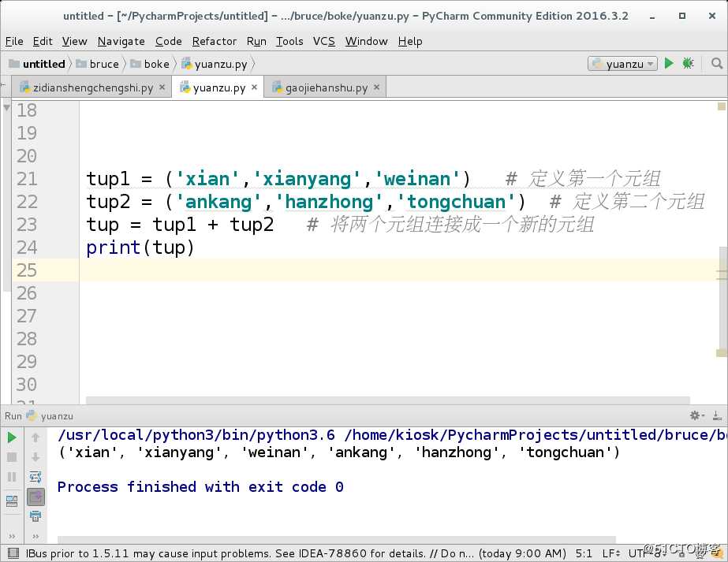Image resolution: width=728 pixels, height=562 pixels.
Task: Open the VCS menu
Action: point(323,41)
